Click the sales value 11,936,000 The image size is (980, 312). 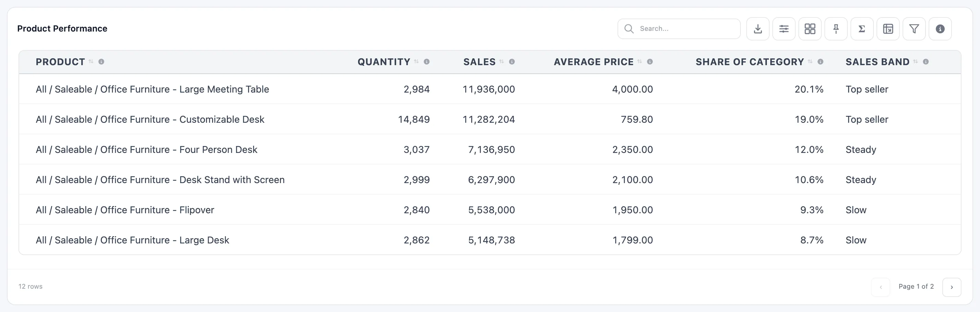(489, 89)
